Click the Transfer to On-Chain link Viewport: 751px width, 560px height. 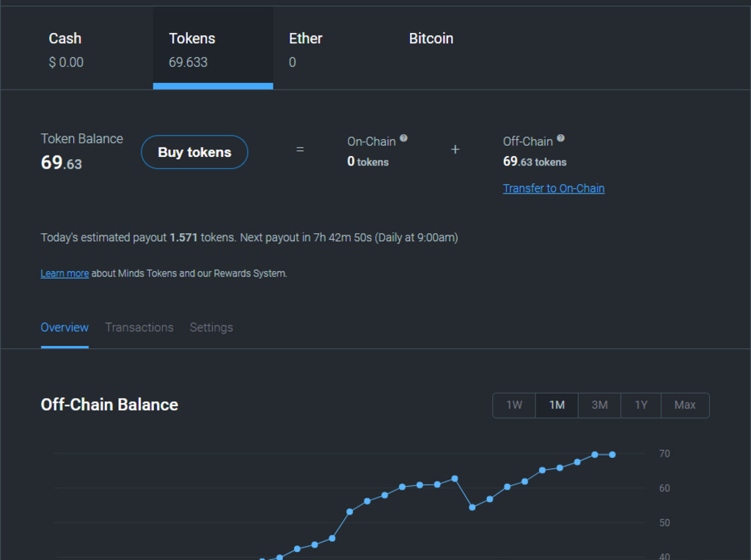coord(554,188)
